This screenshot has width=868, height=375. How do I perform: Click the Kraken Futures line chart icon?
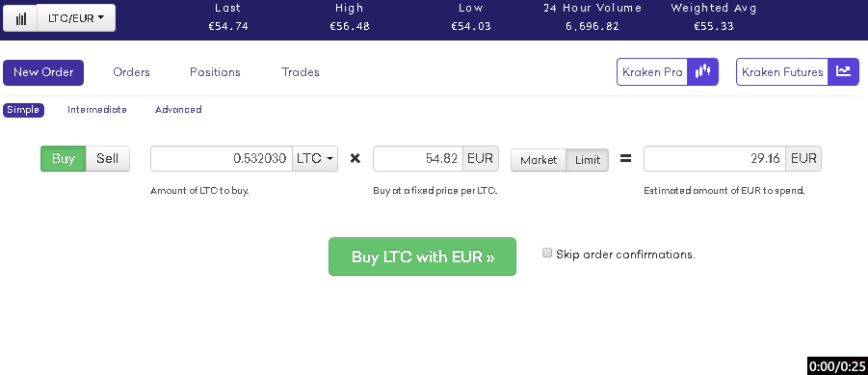point(843,72)
